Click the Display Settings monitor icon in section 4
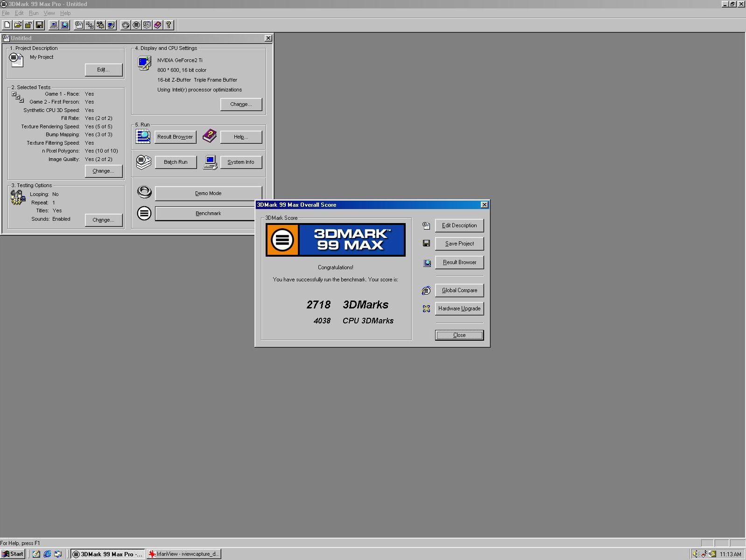Screen dimensions: 746x560 [144, 63]
